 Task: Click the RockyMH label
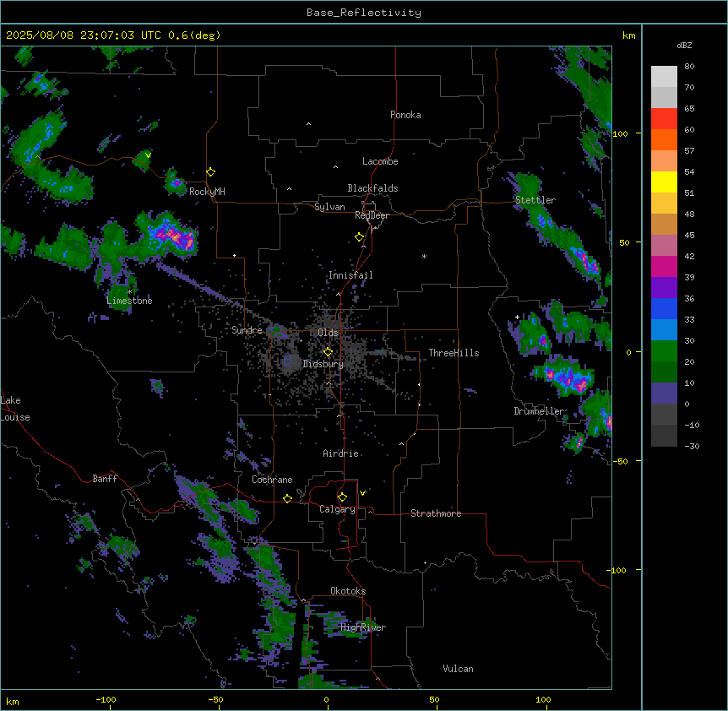[x=207, y=192]
